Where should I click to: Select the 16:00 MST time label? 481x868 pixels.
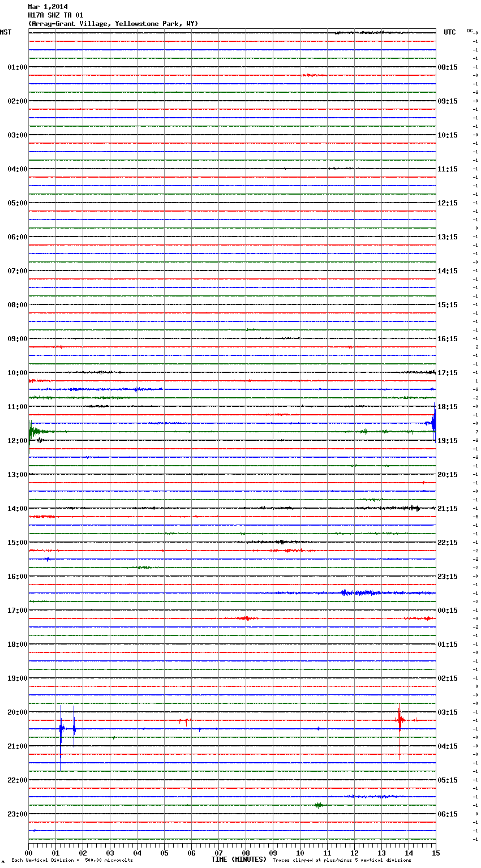(18, 576)
